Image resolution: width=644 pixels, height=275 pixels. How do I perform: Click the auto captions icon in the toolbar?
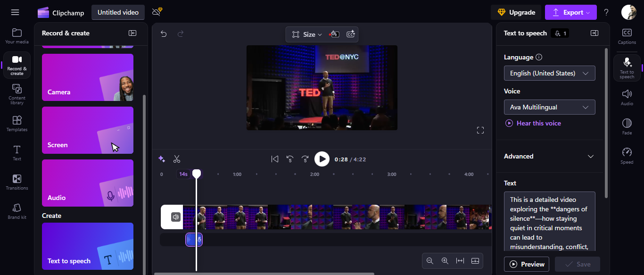coord(350,34)
